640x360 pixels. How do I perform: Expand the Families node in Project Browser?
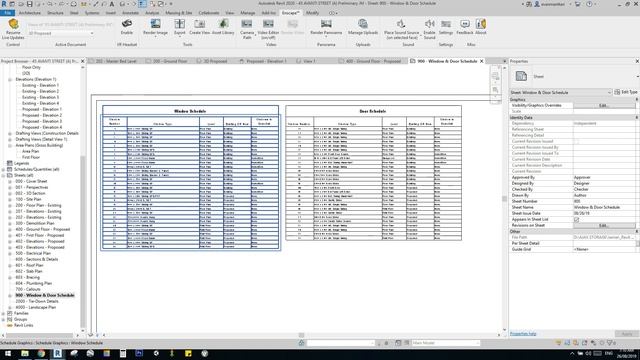tap(4, 313)
